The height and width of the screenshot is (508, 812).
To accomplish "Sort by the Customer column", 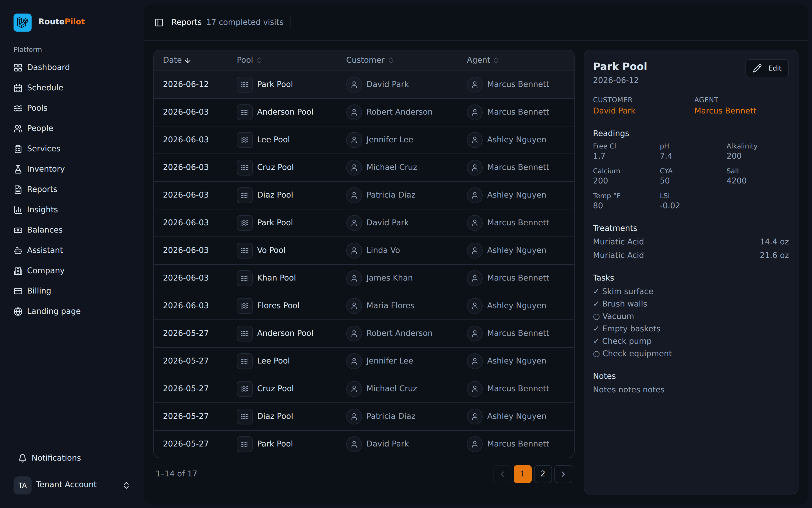I will (369, 60).
